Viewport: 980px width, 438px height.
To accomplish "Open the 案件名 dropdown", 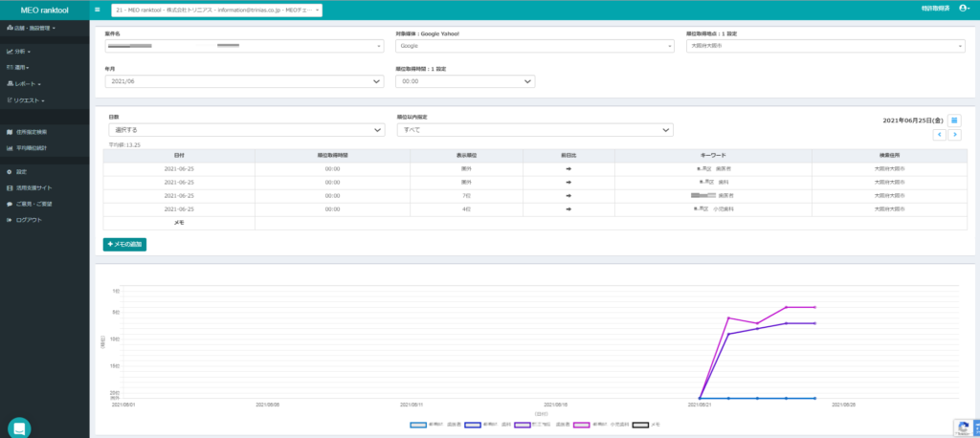I will click(x=244, y=46).
